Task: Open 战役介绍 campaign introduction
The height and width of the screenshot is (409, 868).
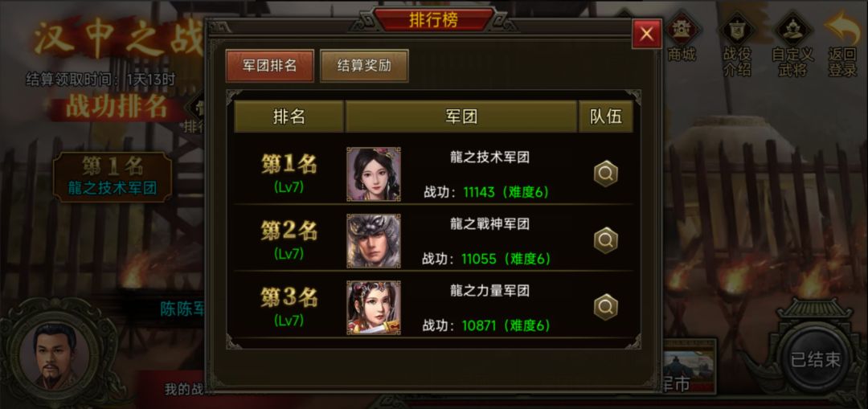Action: point(737,46)
